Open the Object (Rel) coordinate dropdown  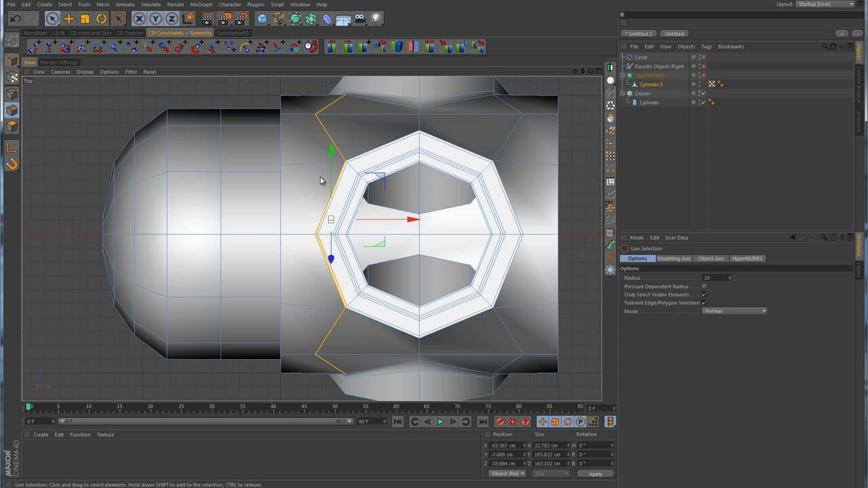tap(508, 474)
